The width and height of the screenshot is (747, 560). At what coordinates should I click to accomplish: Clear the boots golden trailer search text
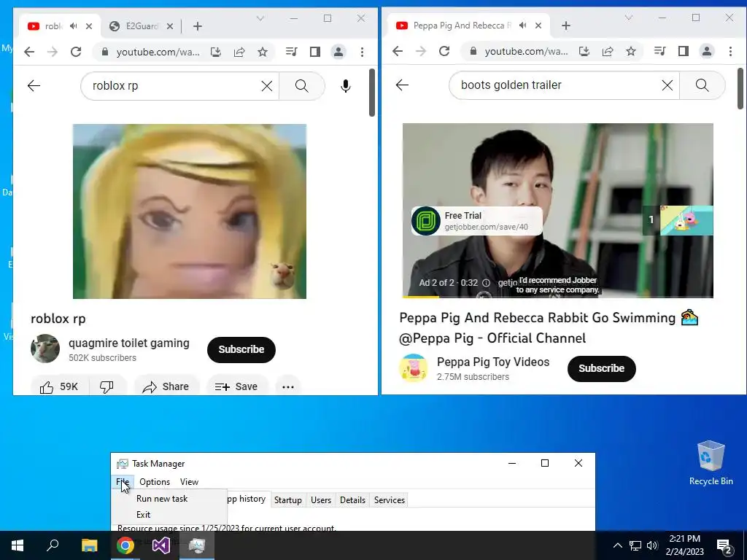pyautogui.click(x=667, y=85)
